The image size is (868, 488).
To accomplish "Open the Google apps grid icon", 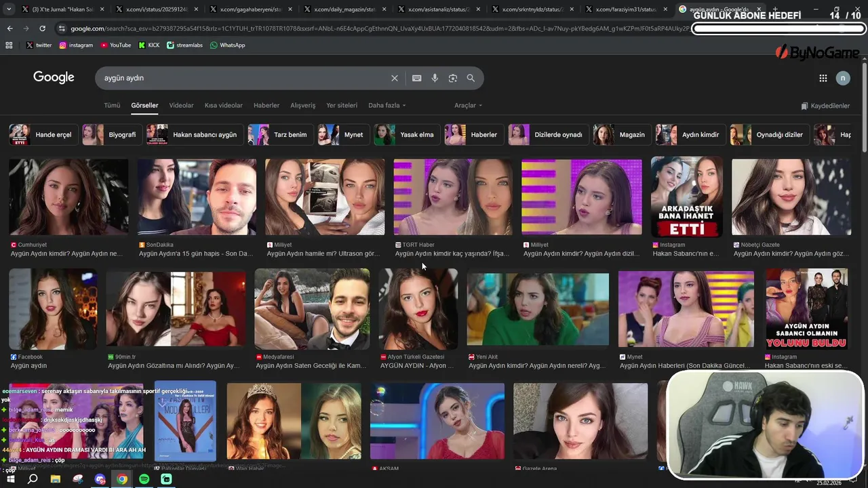I will 823,78.
